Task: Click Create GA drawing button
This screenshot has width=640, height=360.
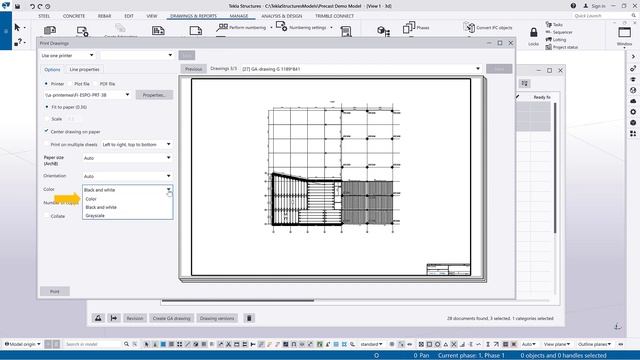Action: 171,318
